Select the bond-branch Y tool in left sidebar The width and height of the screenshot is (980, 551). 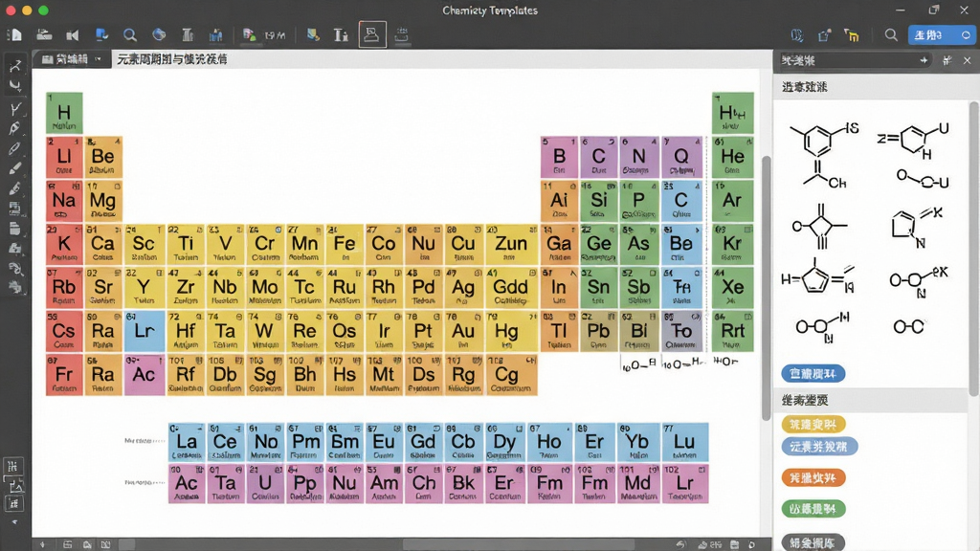pyautogui.click(x=15, y=109)
